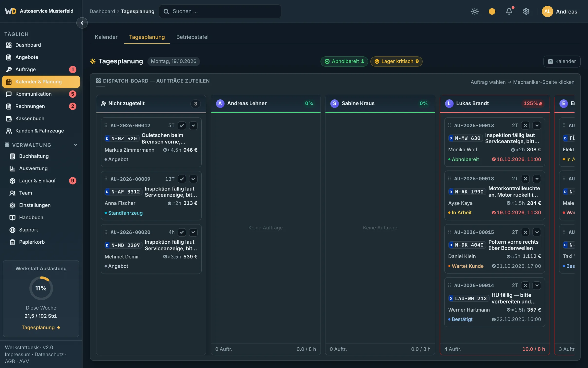Open notifications bell
The width and height of the screenshot is (588, 368).
[509, 11]
